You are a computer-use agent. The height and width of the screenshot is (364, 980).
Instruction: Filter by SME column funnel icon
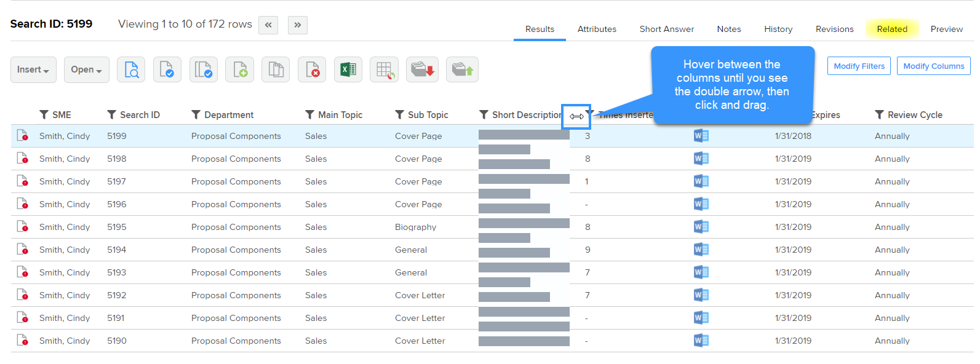44,114
